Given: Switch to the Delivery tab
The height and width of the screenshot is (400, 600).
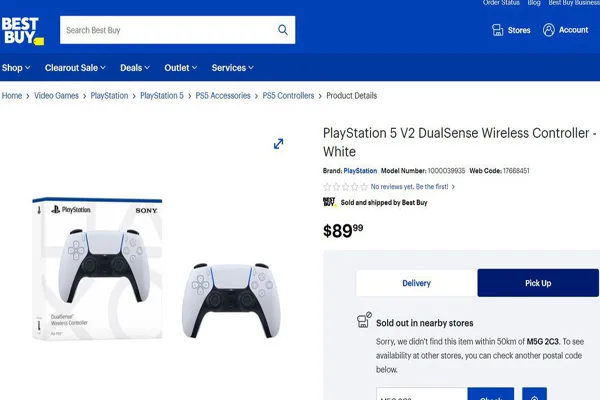Looking at the screenshot, I should point(416,283).
